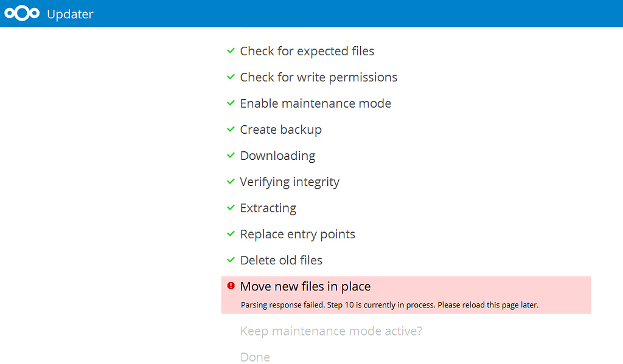Image resolution: width=623 pixels, height=364 pixels.
Task: Select the 'Create backup' step
Action: pyautogui.click(x=280, y=130)
